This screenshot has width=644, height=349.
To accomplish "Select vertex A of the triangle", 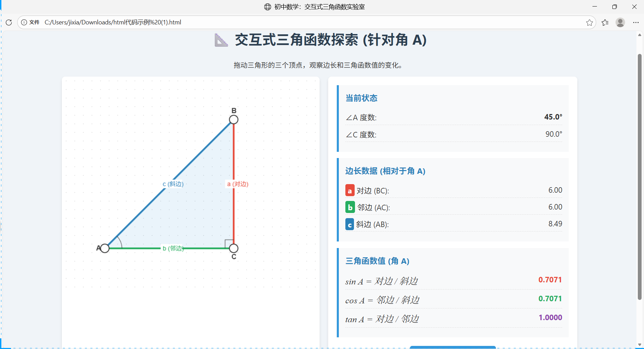I will tap(105, 248).
